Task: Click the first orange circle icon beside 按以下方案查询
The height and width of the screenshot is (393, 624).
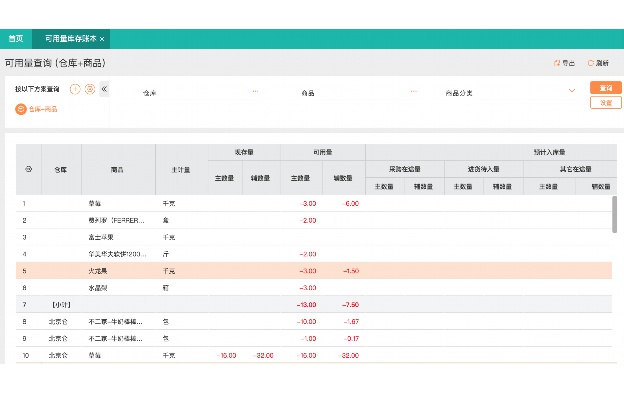Action: [x=75, y=89]
